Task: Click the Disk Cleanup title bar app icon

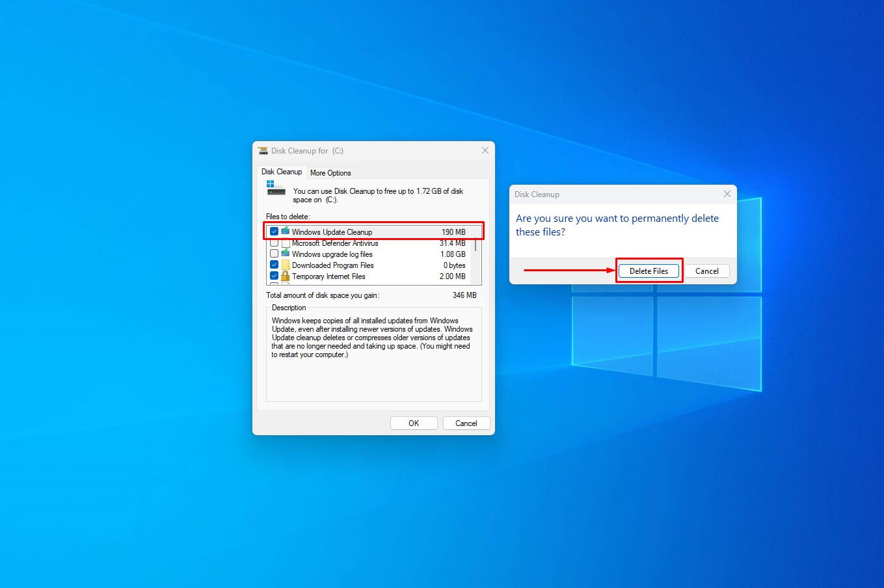Action: [x=263, y=150]
